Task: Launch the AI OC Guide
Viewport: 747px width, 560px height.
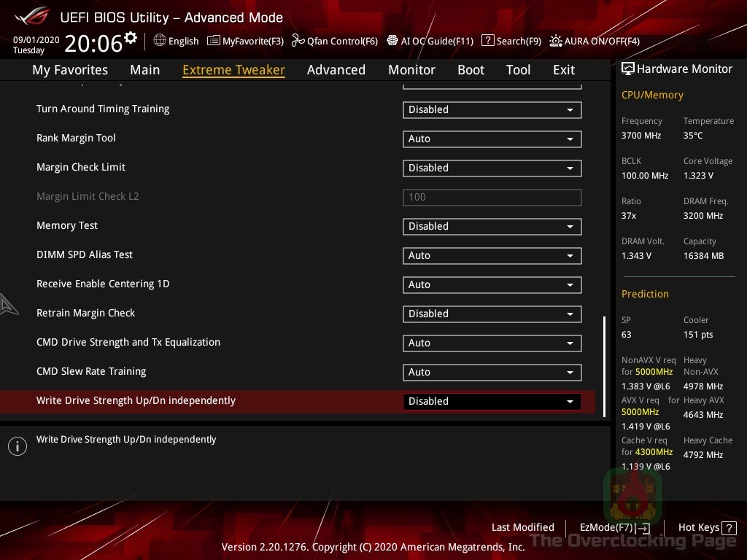Action: click(430, 41)
